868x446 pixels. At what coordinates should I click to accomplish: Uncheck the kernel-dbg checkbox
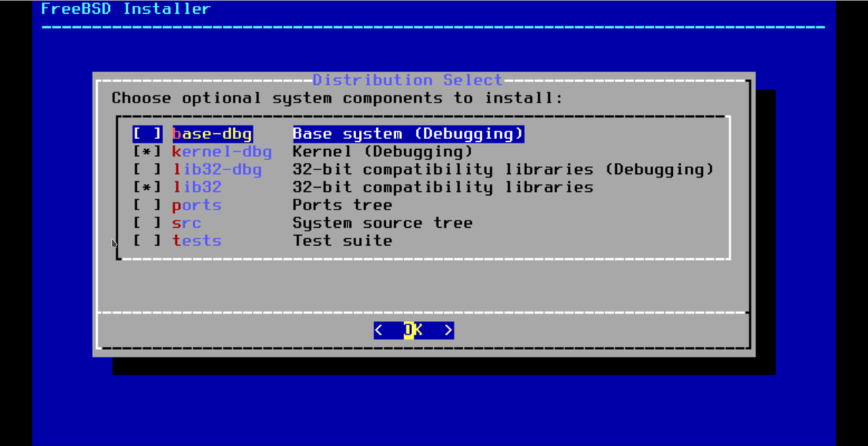pyautogui.click(x=147, y=151)
